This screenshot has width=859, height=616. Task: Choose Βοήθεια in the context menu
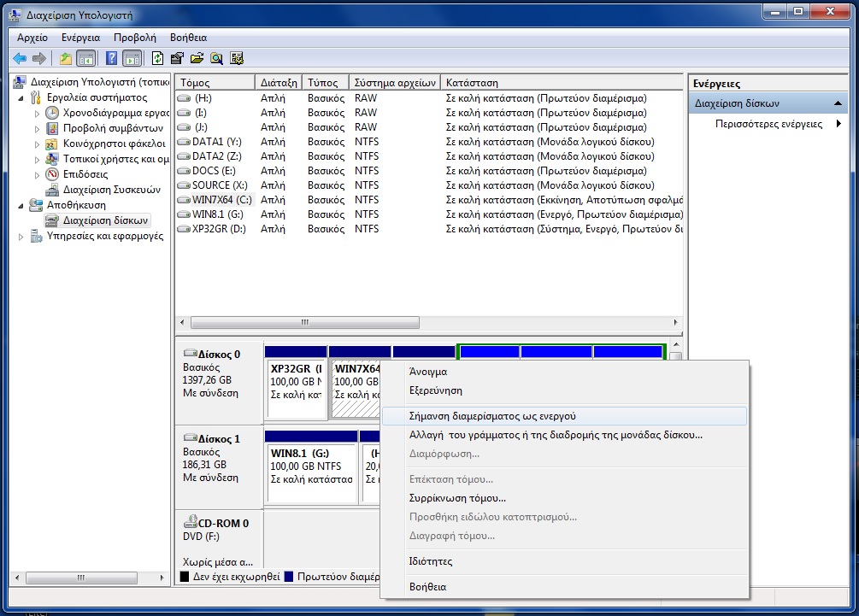click(564, 587)
